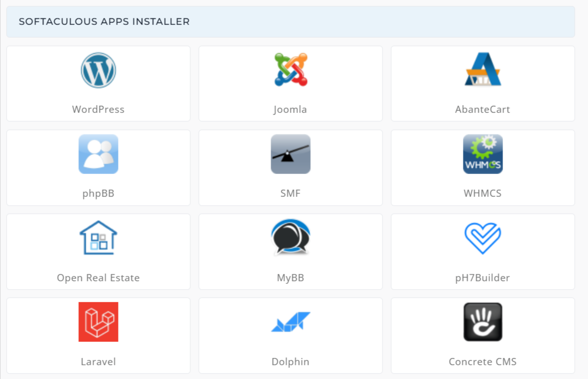588x379 pixels.
Task: Select the Open Real Estate house icon
Action: 98,238
